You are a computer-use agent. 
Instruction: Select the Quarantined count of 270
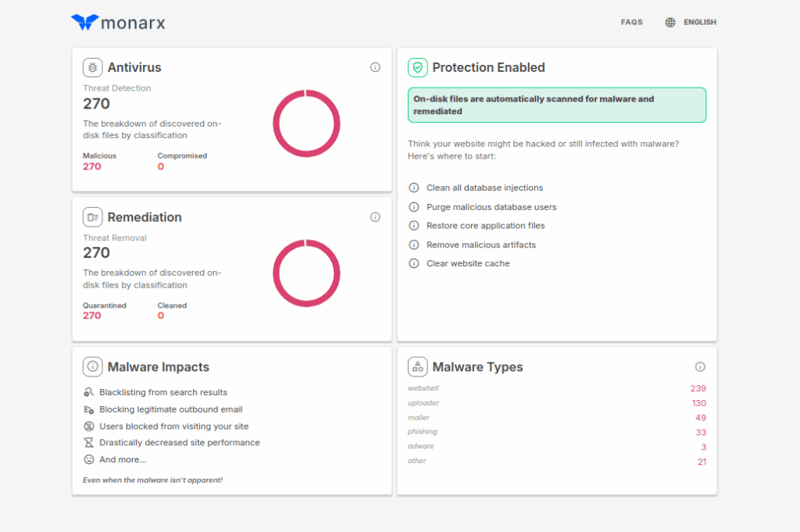click(x=92, y=316)
